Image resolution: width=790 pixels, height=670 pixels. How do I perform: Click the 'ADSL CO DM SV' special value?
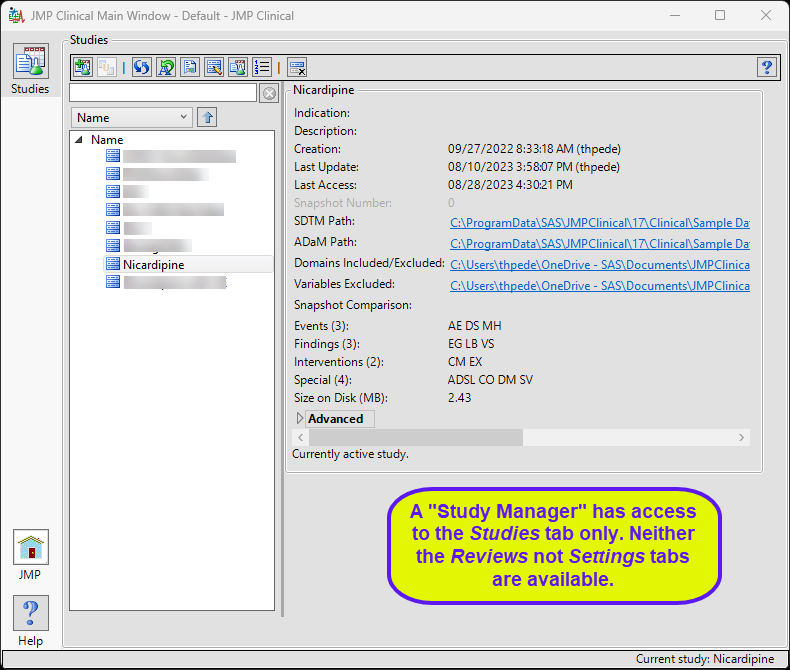[x=490, y=380]
